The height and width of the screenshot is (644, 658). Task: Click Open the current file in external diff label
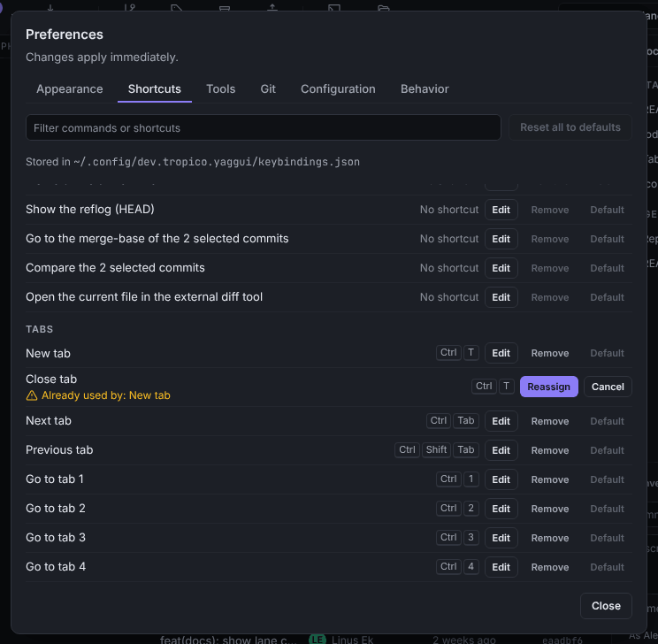click(x=144, y=297)
